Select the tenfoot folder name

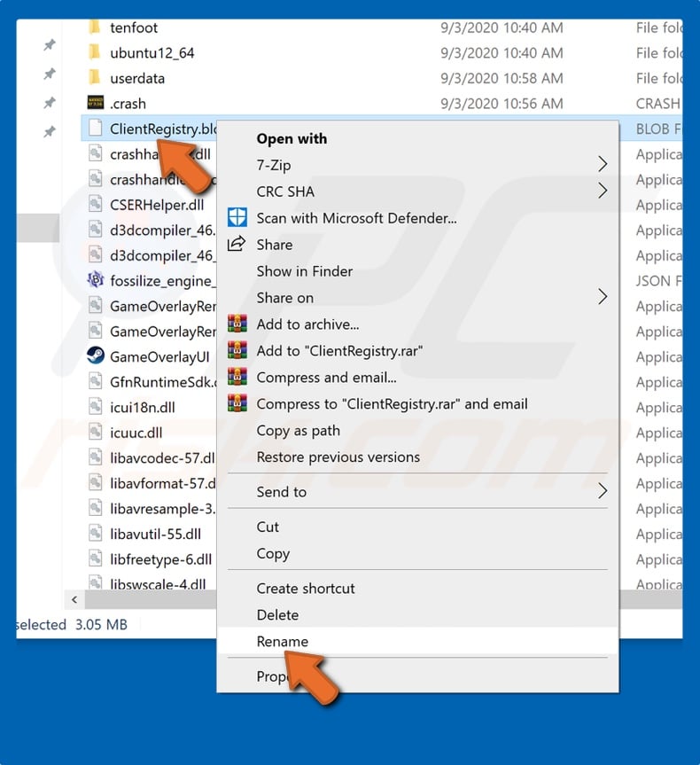pyautogui.click(x=134, y=27)
